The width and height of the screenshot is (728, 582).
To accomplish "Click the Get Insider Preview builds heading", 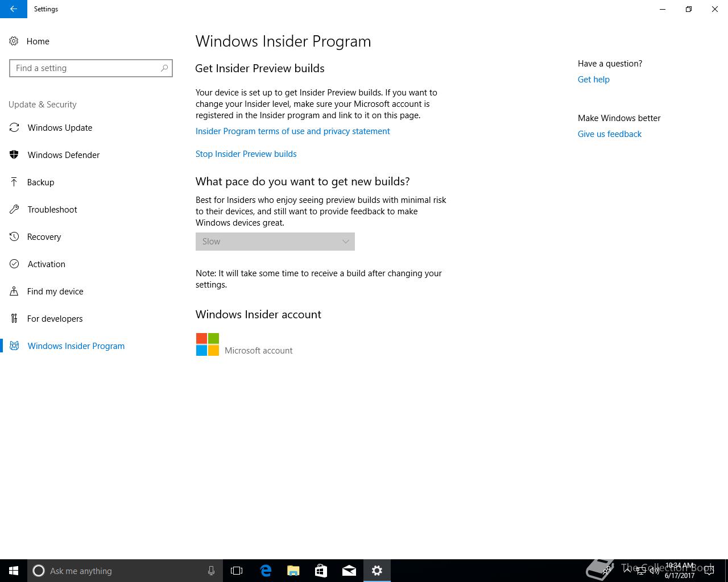I will (260, 68).
